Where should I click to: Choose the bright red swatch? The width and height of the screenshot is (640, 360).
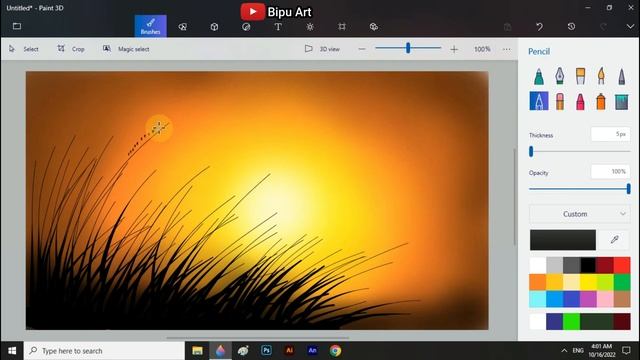point(622,265)
